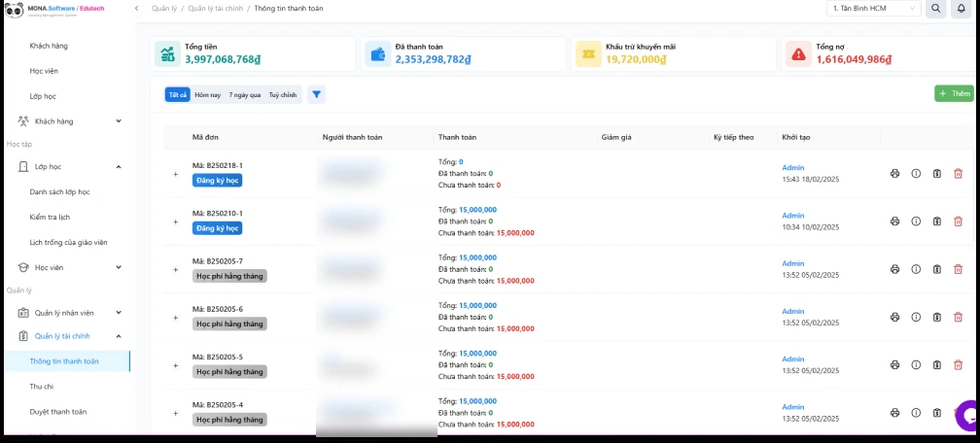Open notifications bell icon
Screen dimensions: 980x443
point(962,9)
